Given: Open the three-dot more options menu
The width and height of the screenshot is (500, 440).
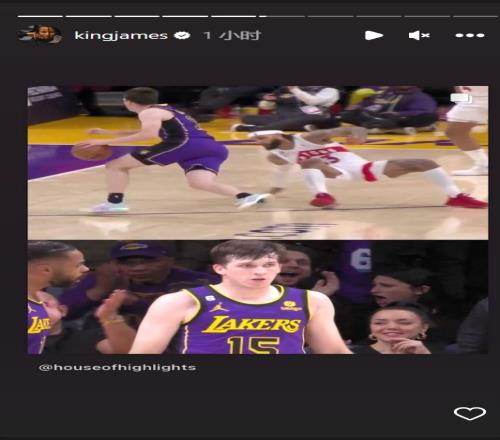Looking at the screenshot, I should point(470,35).
